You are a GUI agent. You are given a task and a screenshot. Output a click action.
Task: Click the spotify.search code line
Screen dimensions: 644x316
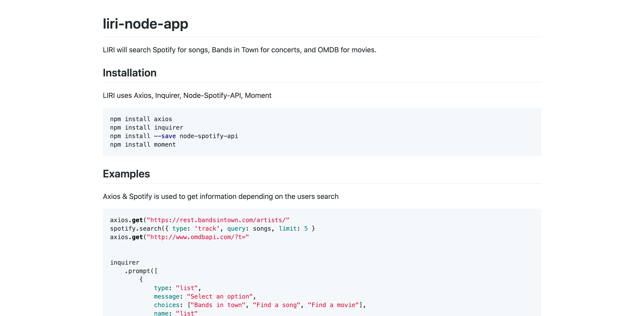[212, 228]
